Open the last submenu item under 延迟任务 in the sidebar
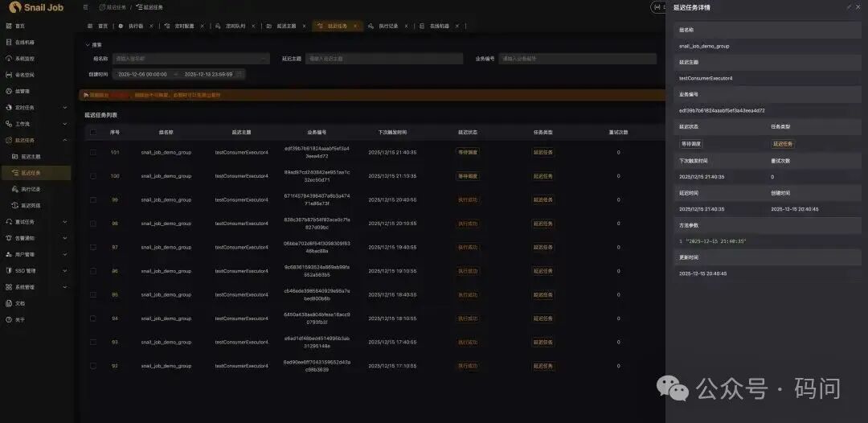 click(31, 205)
